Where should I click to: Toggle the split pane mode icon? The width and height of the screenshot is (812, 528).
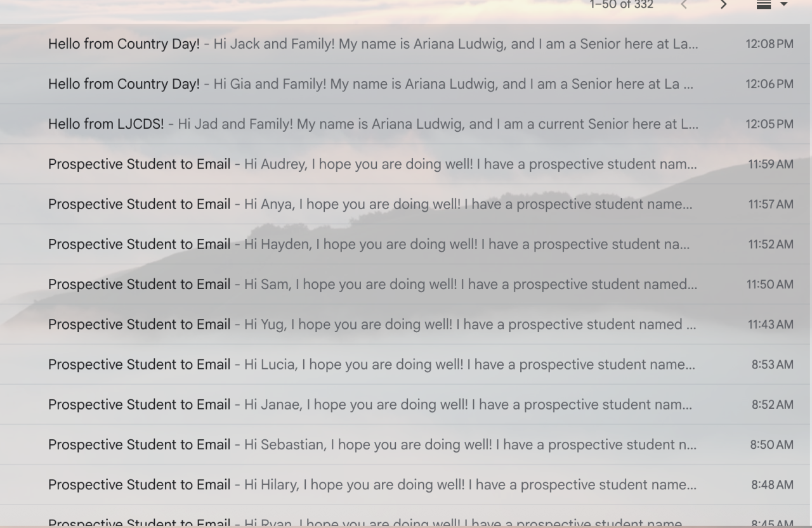click(764, 5)
